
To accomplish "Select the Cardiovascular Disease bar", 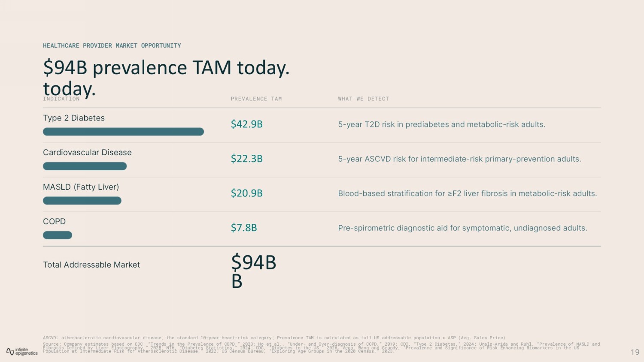I will (85, 166).
